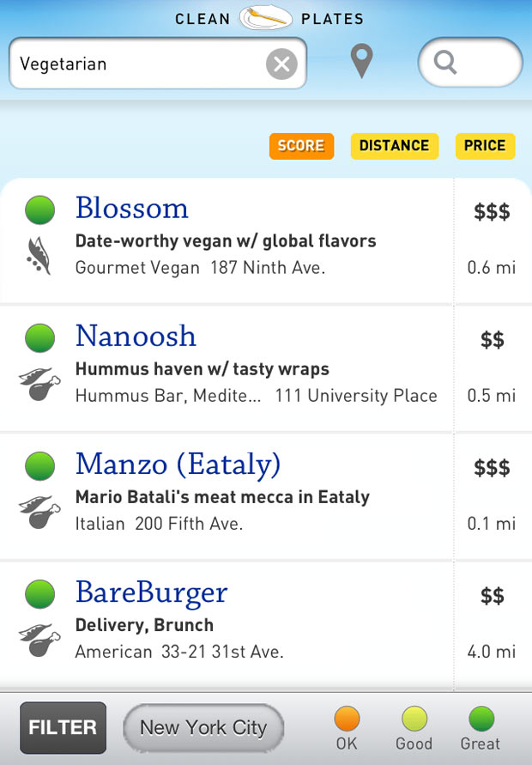Clear the Vegetarian search term
Image resolution: width=532 pixels, height=765 pixels.
pyautogui.click(x=282, y=63)
